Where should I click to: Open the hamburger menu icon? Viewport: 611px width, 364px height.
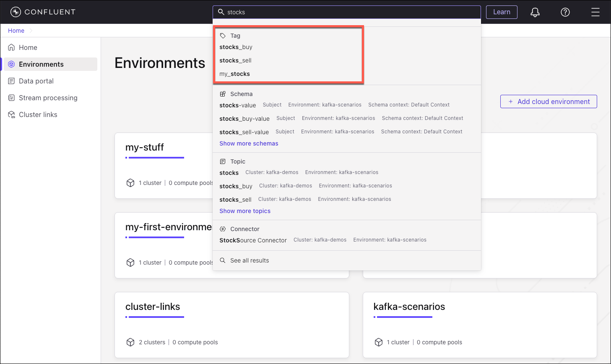point(595,13)
